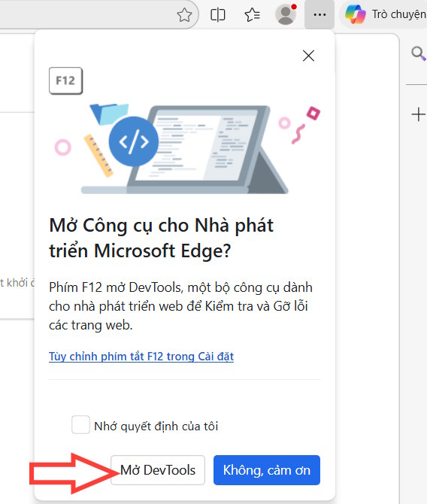Click the sidebar search magnifier icon

[x=418, y=53]
